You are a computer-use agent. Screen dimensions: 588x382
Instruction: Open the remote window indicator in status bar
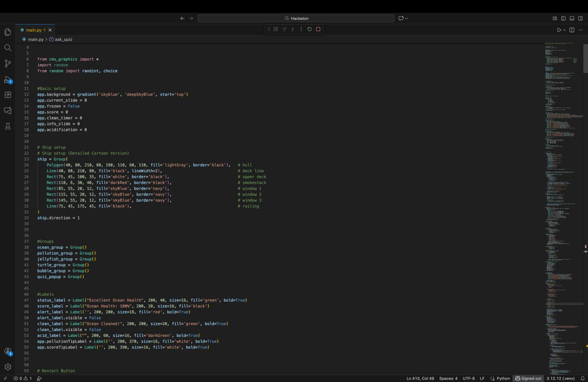(x=5, y=378)
